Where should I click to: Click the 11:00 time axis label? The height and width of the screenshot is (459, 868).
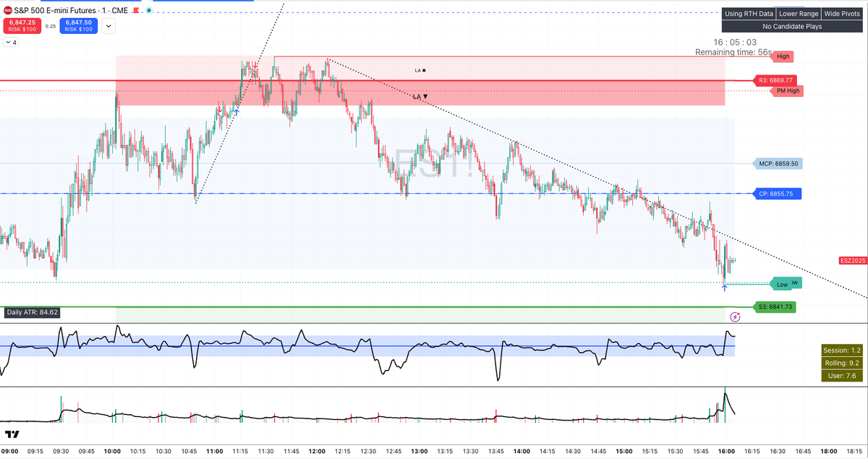(x=215, y=450)
